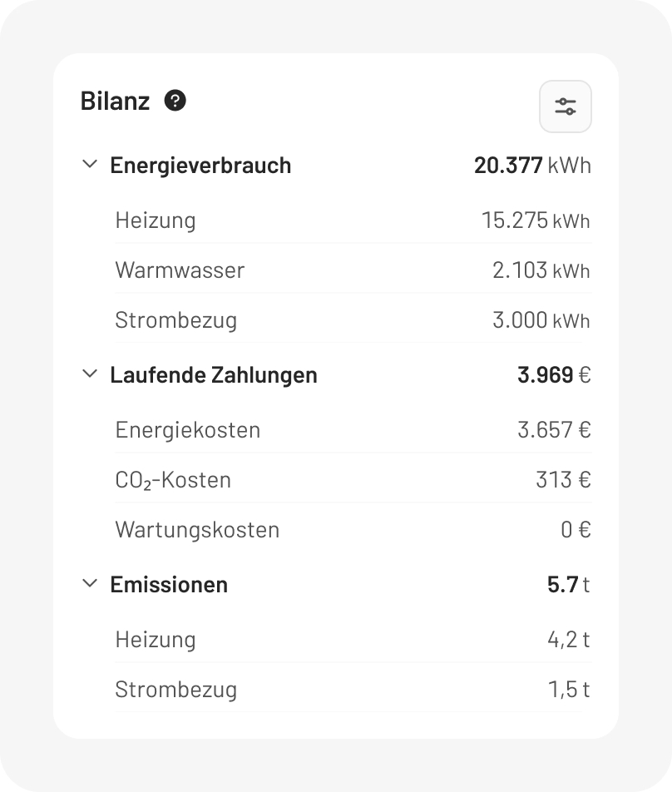Click the 3.969 € total payments value
This screenshot has height=792, width=672.
554,375
